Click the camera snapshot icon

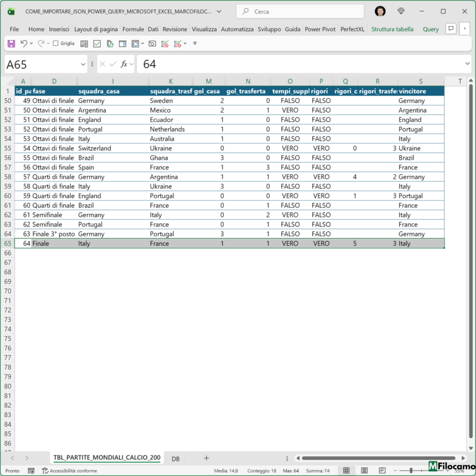coord(152,44)
